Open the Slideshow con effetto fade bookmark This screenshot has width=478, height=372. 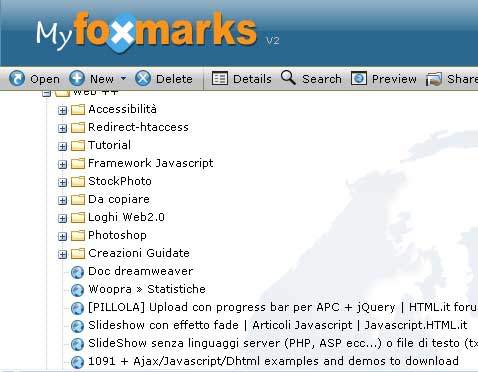(277, 325)
